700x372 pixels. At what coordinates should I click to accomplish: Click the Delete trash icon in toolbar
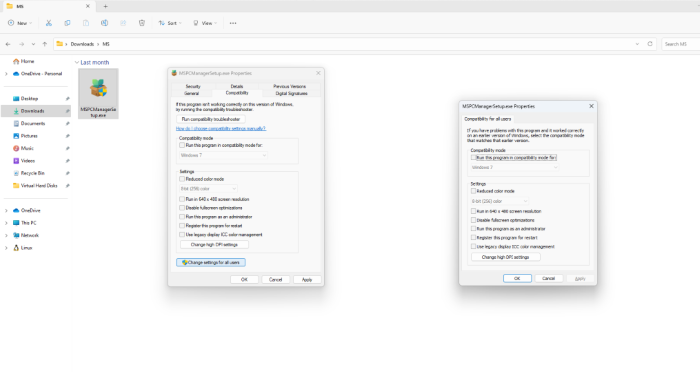coord(142,23)
